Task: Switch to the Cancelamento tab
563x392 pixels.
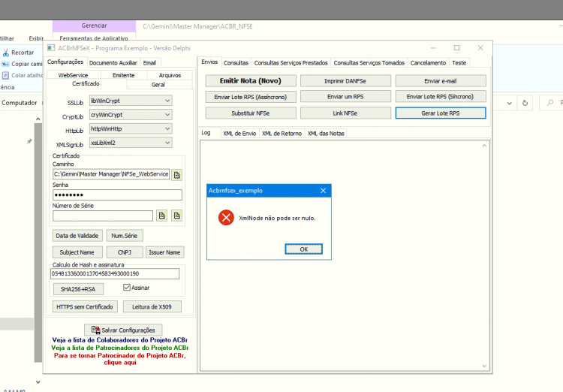Action: [428, 63]
